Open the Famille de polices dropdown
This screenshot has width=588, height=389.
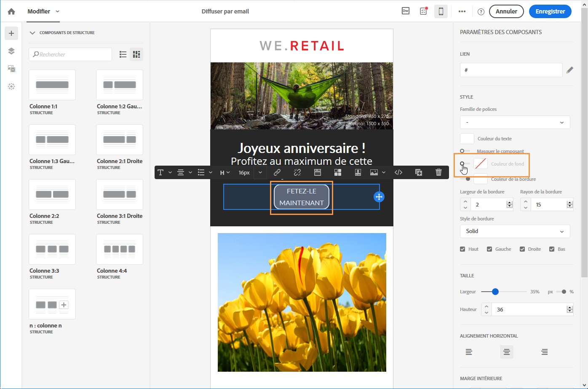515,122
